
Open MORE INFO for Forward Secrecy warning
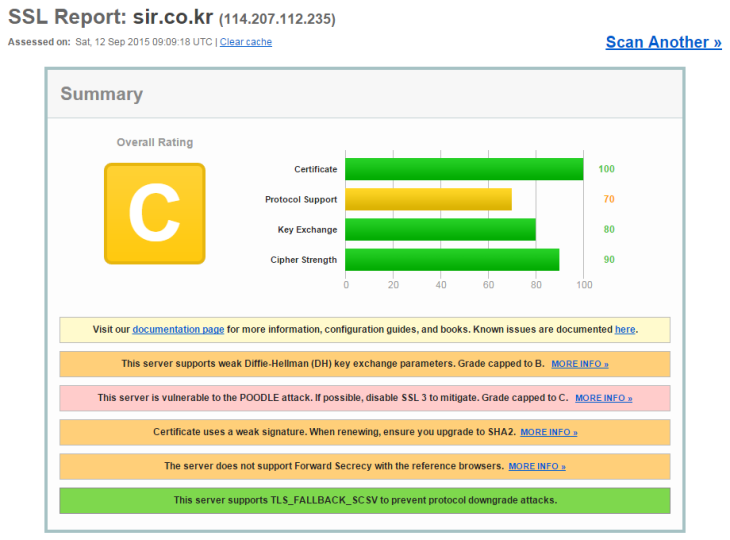pyautogui.click(x=536, y=466)
